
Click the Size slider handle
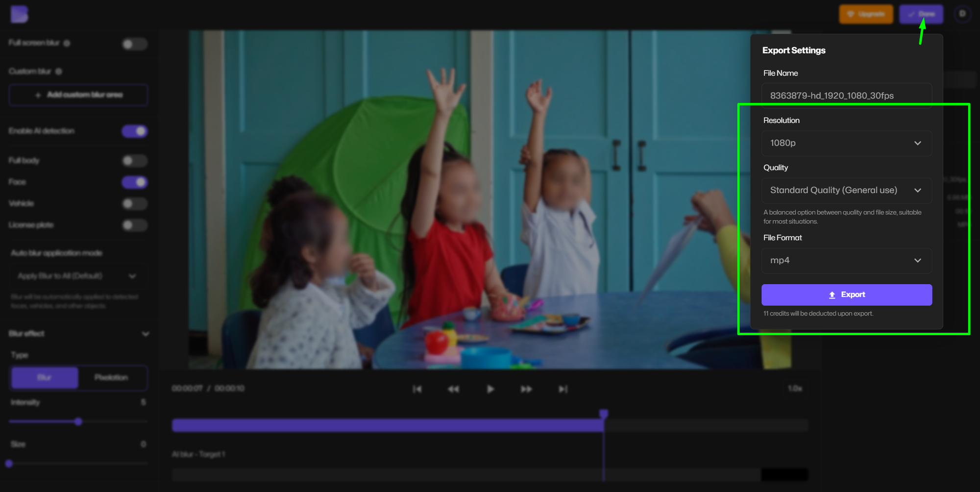tap(9, 464)
